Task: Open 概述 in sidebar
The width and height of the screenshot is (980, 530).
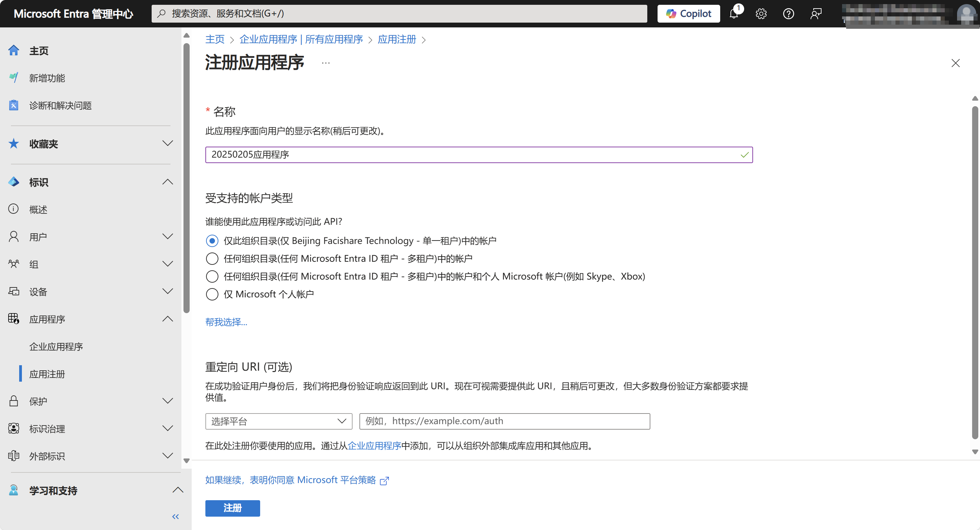Action: click(x=38, y=209)
